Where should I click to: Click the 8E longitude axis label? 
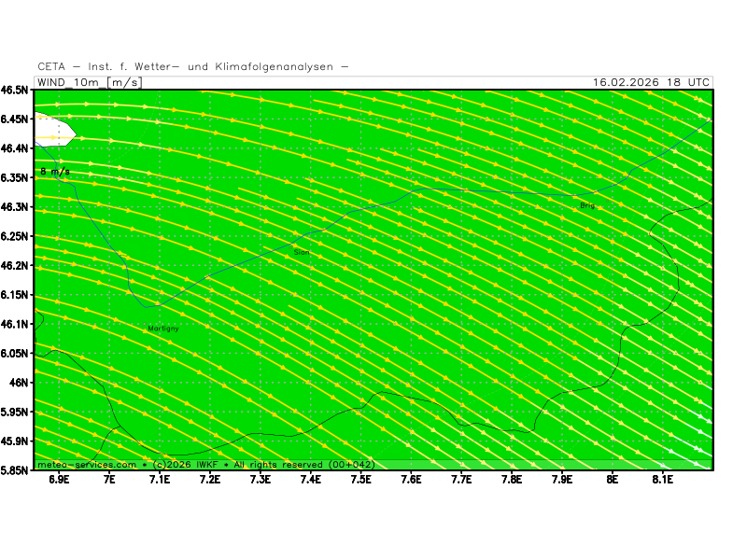(613, 480)
